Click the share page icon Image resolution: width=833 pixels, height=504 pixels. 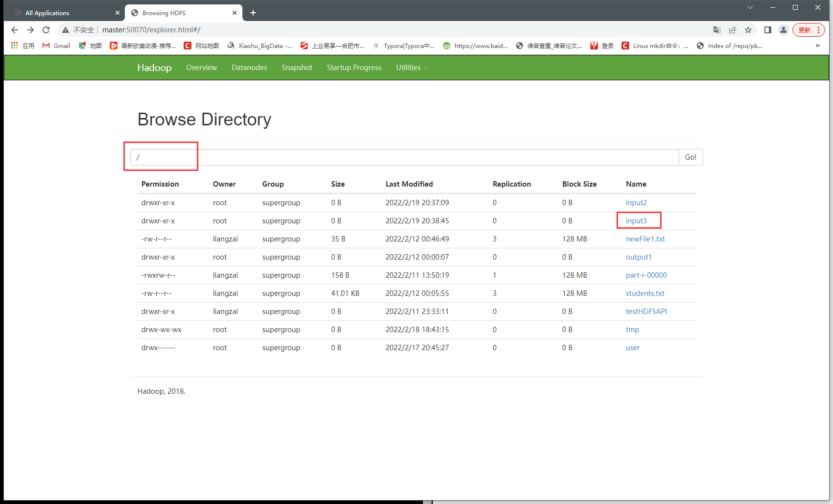pyautogui.click(x=733, y=30)
